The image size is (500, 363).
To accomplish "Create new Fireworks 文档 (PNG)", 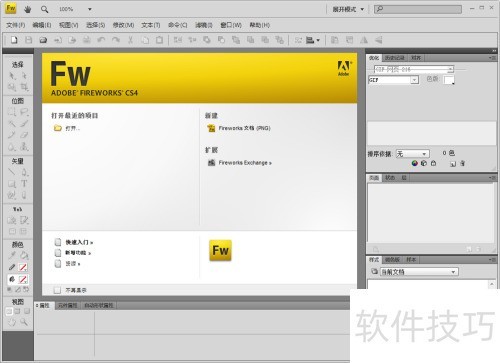I will 244,128.
